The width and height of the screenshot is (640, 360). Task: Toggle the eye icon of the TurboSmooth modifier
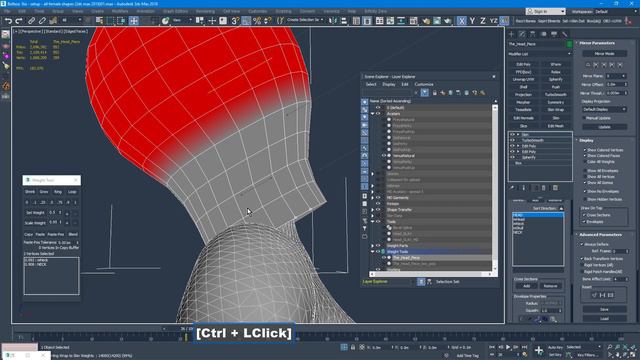512,140
